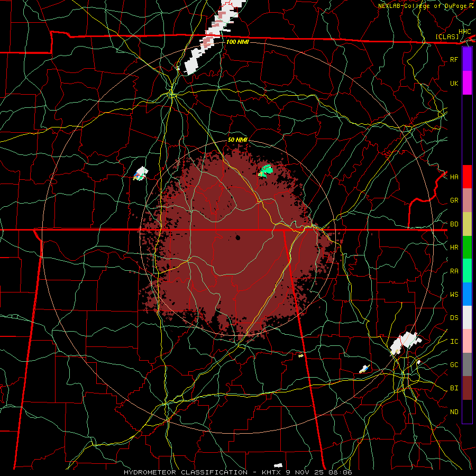Click the green rain echo inside the 50 NMI ring
The height and width of the screenshot is (476, 476).
click(x=266, y=171)
